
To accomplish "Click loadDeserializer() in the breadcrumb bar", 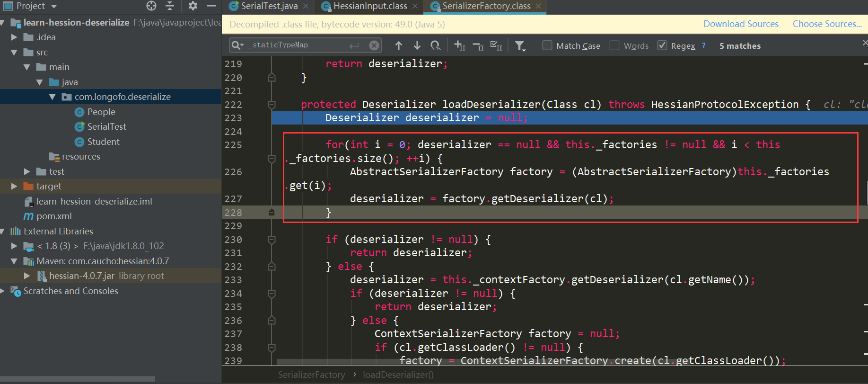I will (398, 375).
